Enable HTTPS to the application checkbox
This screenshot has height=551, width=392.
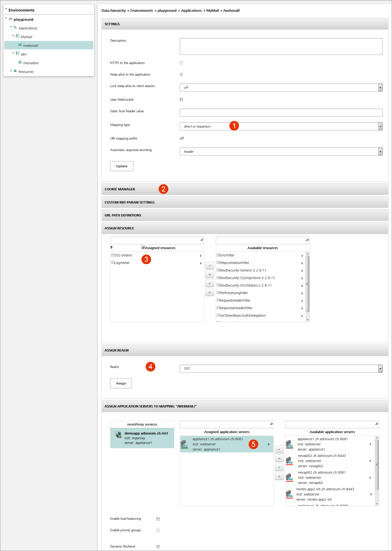pyautogui.click(x=181, y=63)
